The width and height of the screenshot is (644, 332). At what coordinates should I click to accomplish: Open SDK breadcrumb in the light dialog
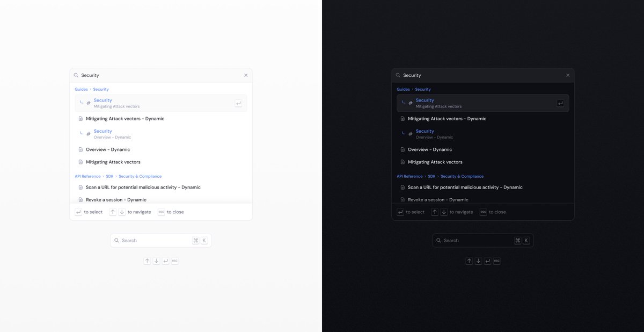pos(109,176)
